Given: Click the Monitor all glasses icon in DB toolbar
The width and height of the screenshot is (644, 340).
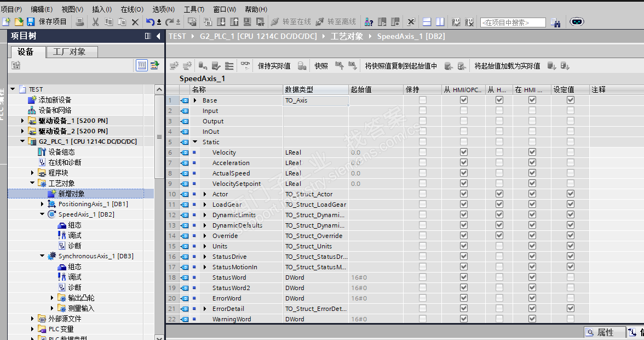Looking at the screenshot, I should (x=245, y=65).
